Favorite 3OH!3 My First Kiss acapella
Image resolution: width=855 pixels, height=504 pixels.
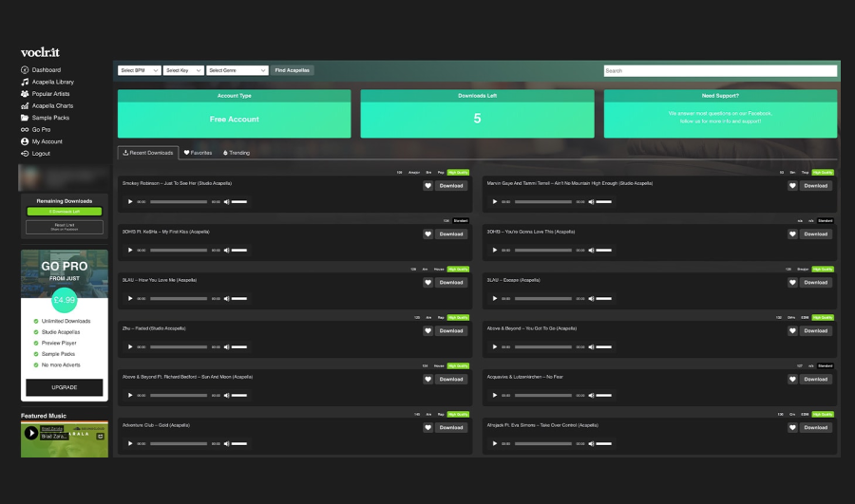coord(428,234)
